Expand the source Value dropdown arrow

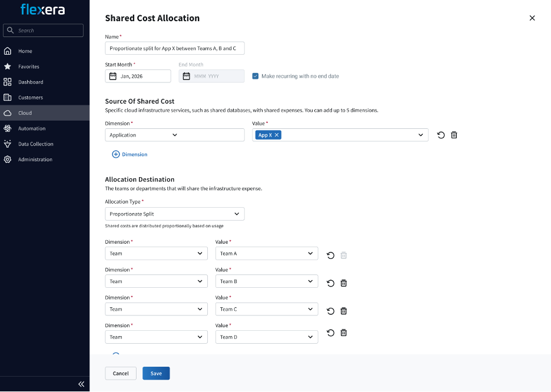tap(421, 135)
